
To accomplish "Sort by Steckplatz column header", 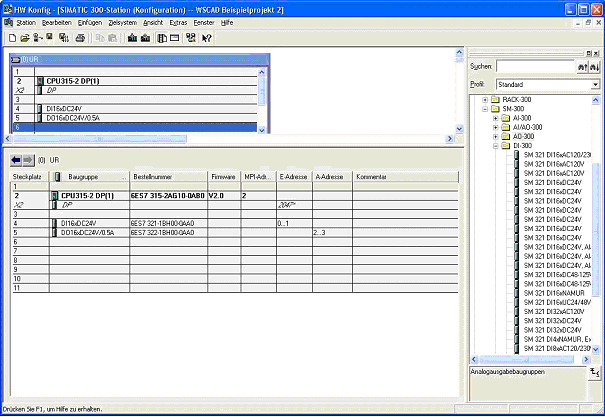I will coord(30,177).
